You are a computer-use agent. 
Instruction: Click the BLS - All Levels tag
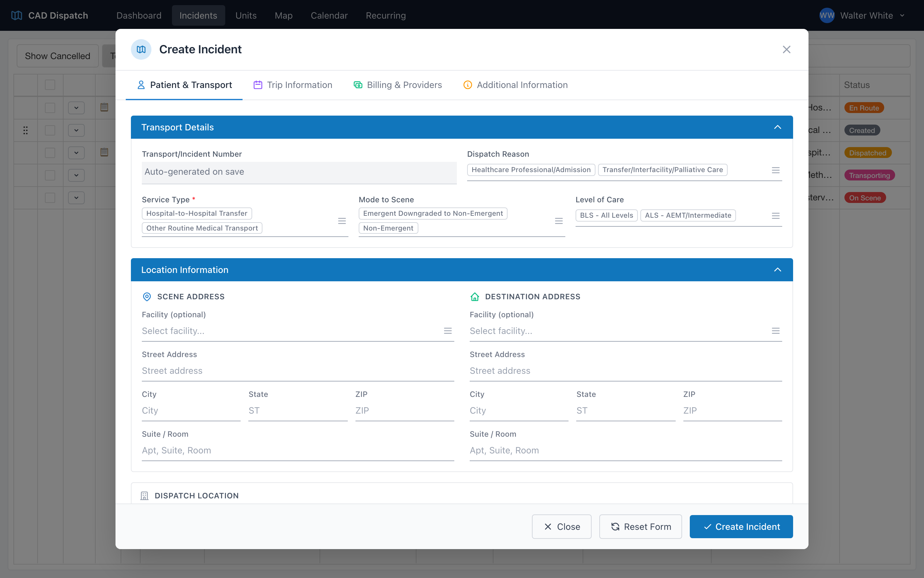point(606,215)
